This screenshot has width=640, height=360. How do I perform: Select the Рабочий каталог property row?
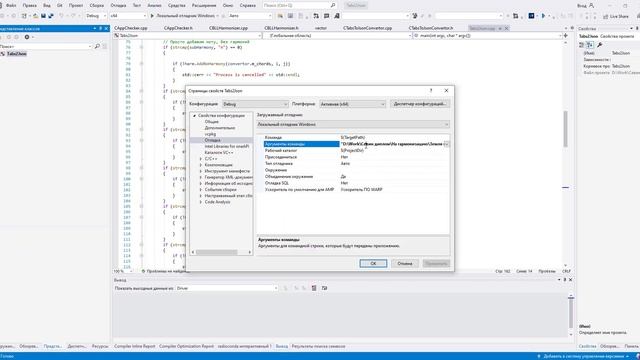353,151
